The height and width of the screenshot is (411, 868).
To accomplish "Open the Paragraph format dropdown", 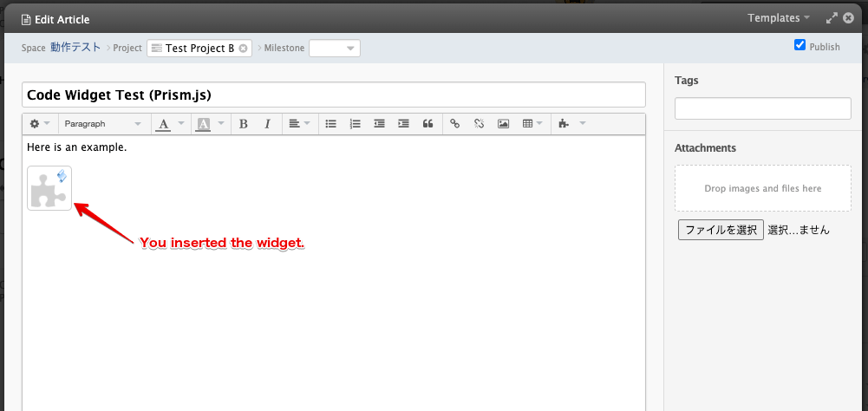I will [102, 124].
